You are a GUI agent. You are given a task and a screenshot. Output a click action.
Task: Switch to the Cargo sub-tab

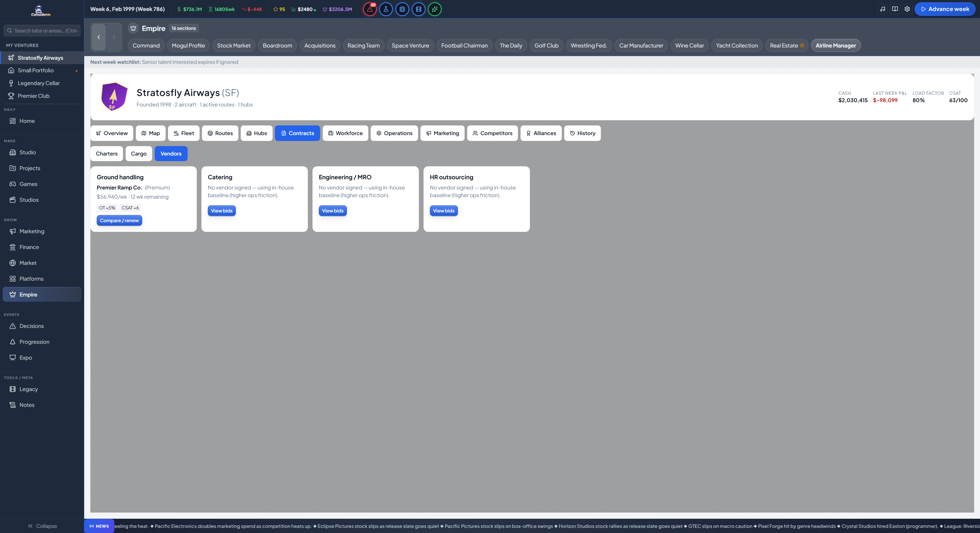(x=138, y=153)
